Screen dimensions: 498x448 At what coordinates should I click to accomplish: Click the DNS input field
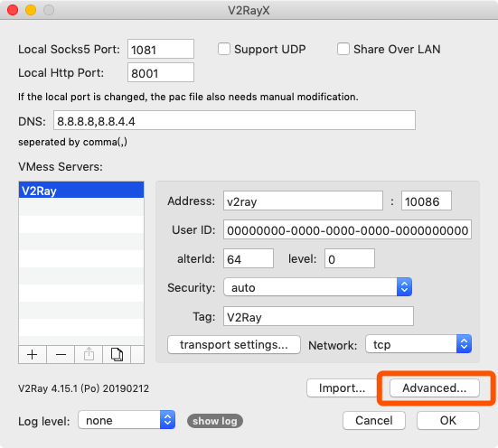tap(234, 120)
